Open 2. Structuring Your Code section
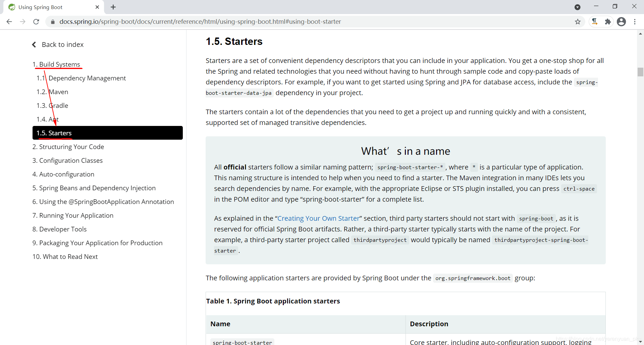644x345 pixels. (68, 147)
